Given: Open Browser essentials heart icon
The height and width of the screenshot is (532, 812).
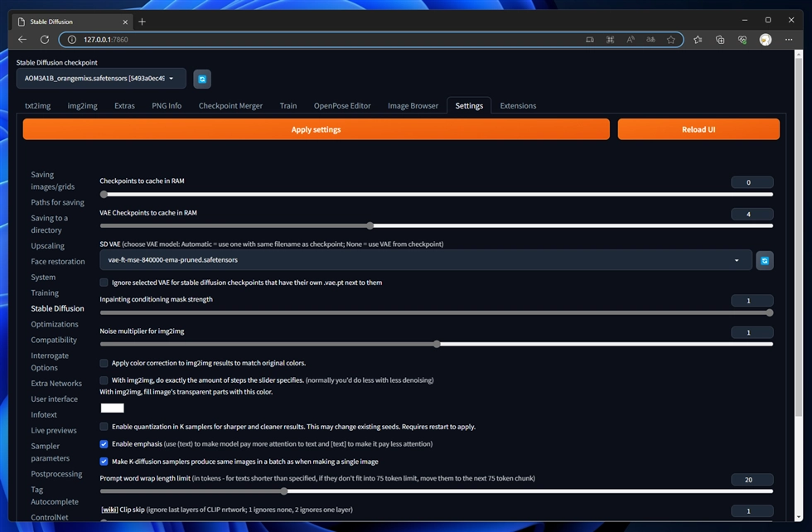Looking at the screenshot, I should point(742,40).
